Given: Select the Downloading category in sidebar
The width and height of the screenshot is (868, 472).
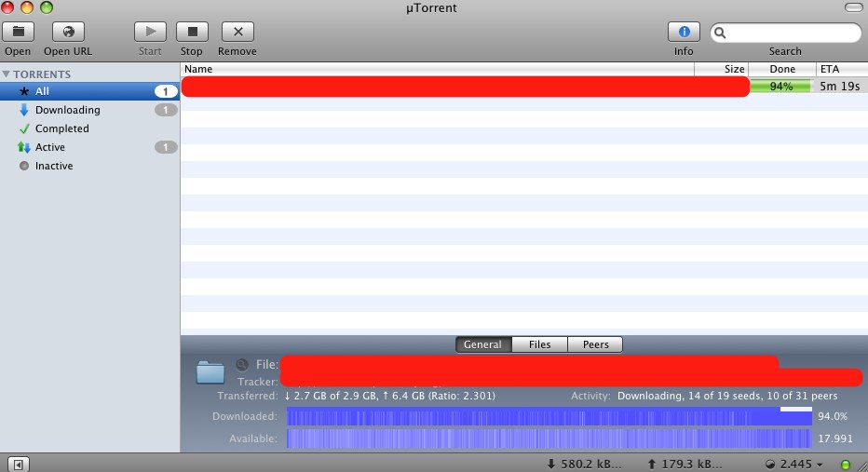Looking at the screenshot, I should pos(67,110).
